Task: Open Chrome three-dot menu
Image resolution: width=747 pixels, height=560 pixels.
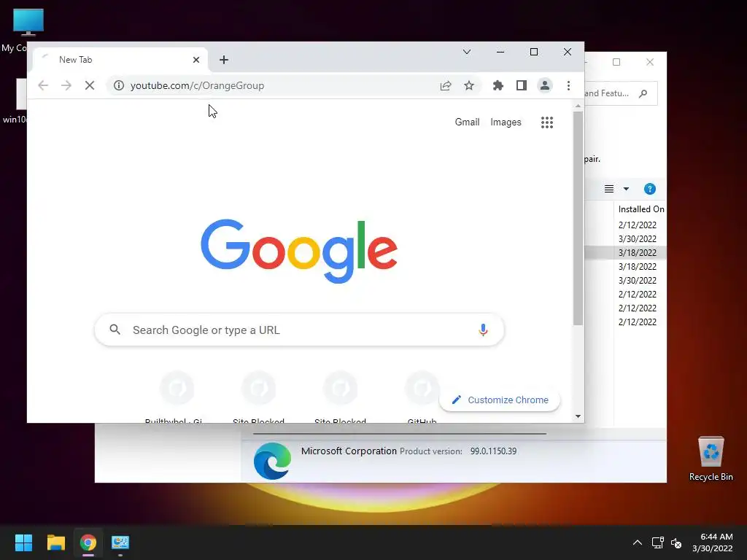Action: coord(568,86)
